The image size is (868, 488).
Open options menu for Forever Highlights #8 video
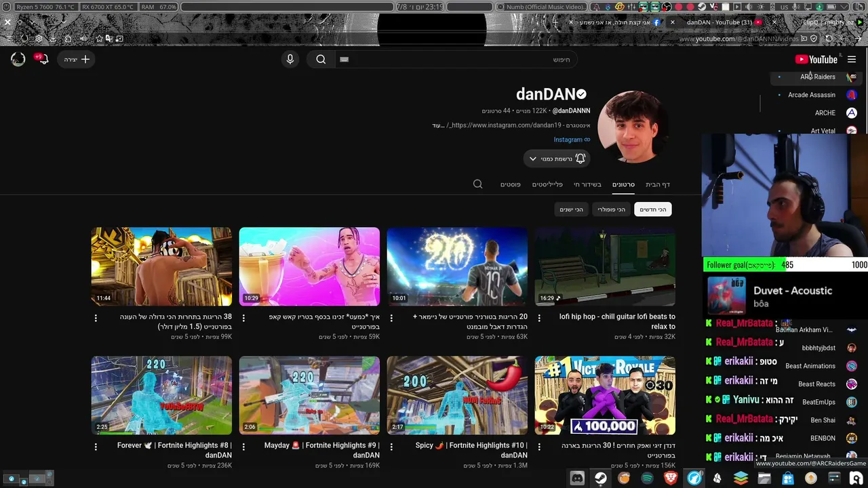96,447
